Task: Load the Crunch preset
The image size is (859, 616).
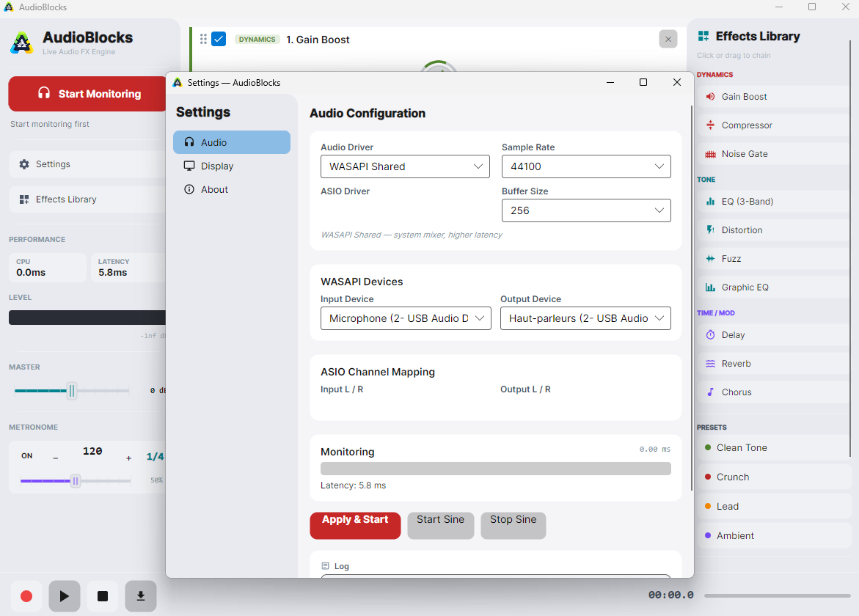Action: click(x=773, y=477)
